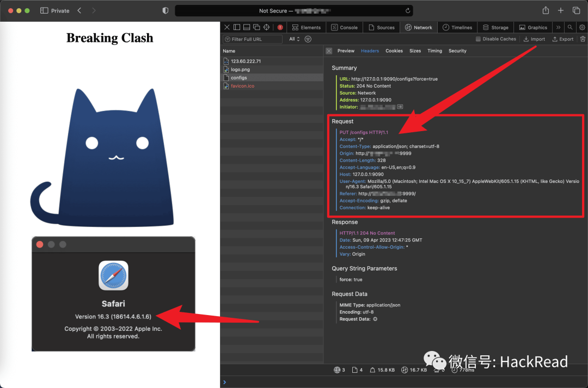The width and height of the screenshot is (588, 388).
Task: Select the Network tab
Action: pos(419,27)
